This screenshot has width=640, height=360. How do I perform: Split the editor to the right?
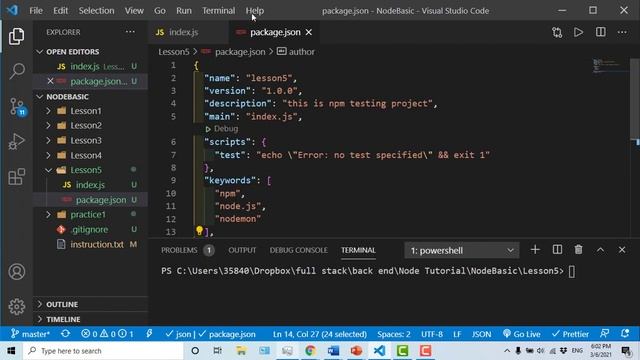coord(600,32)
